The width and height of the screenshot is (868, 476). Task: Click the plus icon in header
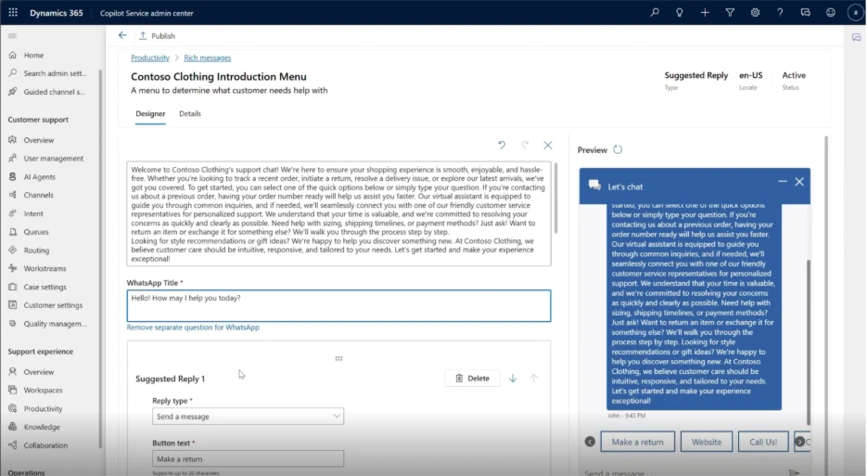(x=705, y=12)
